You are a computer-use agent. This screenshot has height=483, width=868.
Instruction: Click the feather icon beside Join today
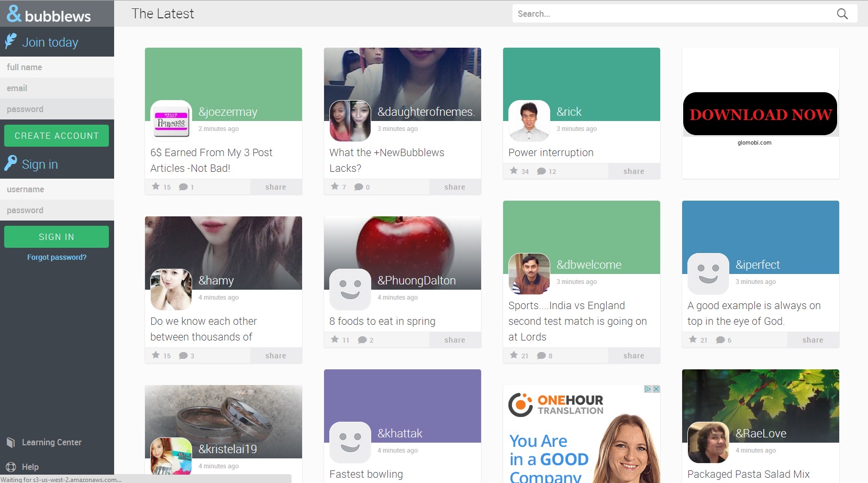point(10,41)
